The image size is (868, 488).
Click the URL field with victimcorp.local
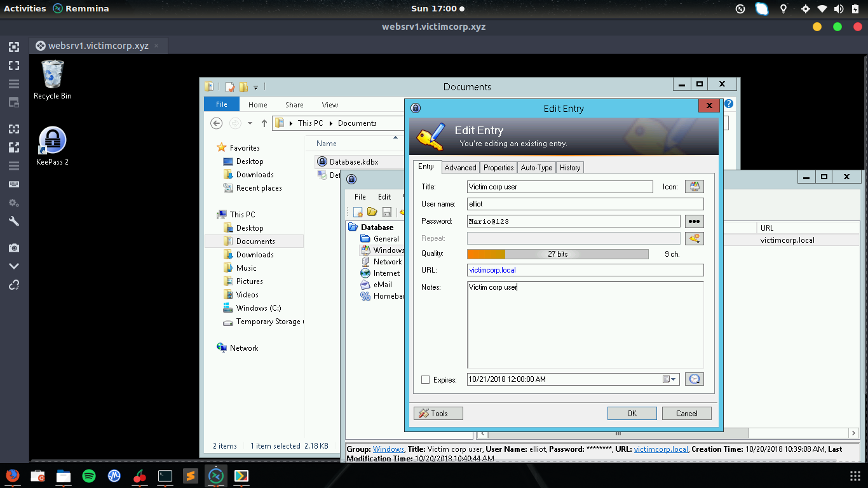[585, 270]
